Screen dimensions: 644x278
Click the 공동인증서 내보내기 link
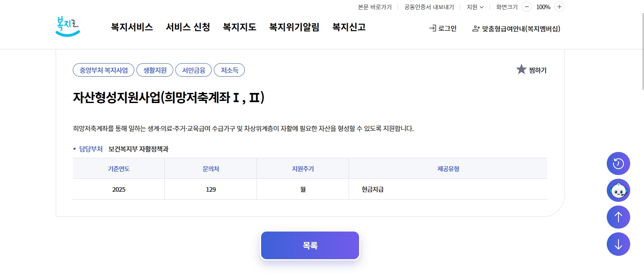point(429,7)
